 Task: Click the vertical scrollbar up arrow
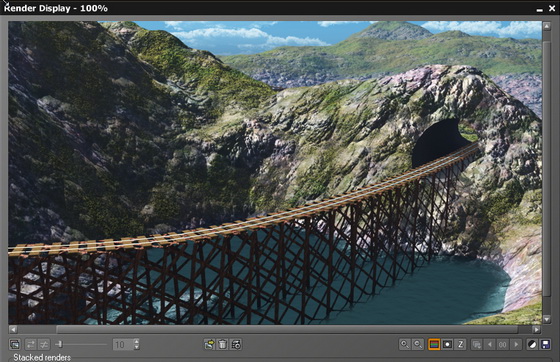click(547, 26)
